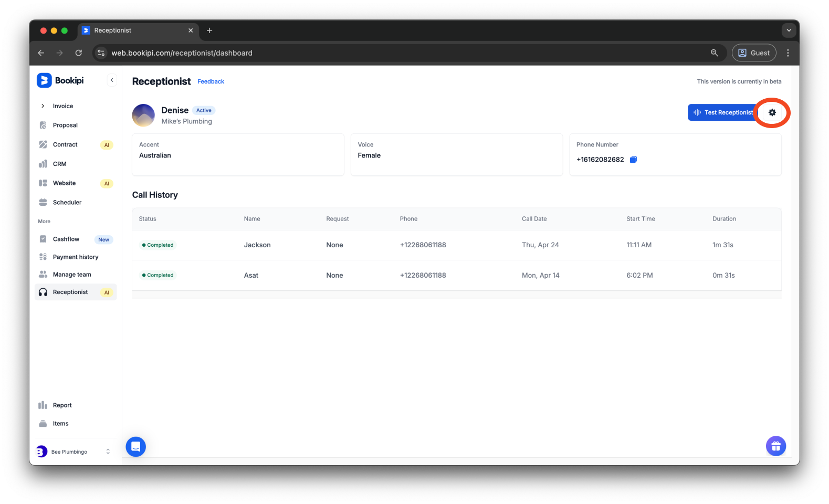Click the CRM bar chart icon
Screen dimensions: 829x504
coord(43,164)
